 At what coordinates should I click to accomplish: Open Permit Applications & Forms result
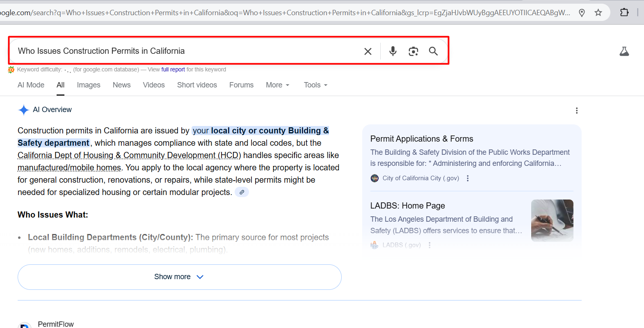click(422, 139)
